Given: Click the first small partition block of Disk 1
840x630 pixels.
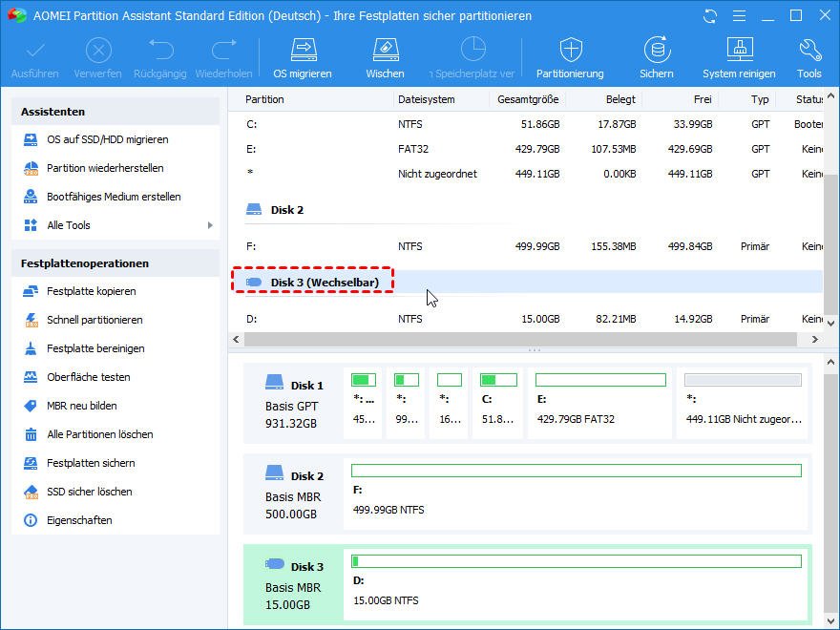Looking at the screenshot, I should click(364, 403).
